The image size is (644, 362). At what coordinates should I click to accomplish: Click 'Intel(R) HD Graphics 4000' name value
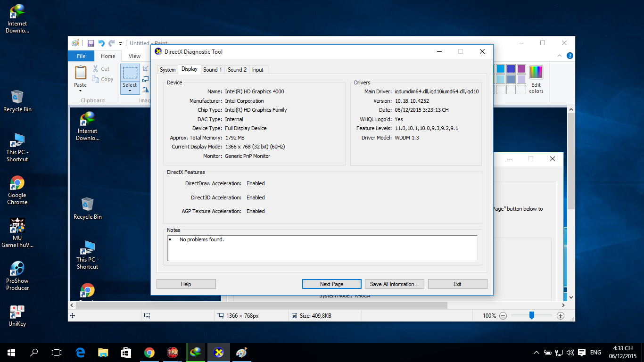(x=255, y=91)
